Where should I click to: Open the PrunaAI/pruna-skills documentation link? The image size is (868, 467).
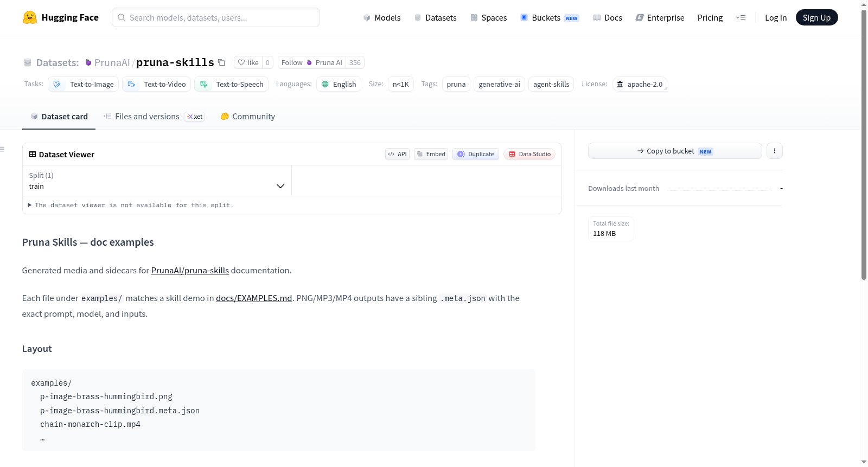pos(190,270)
